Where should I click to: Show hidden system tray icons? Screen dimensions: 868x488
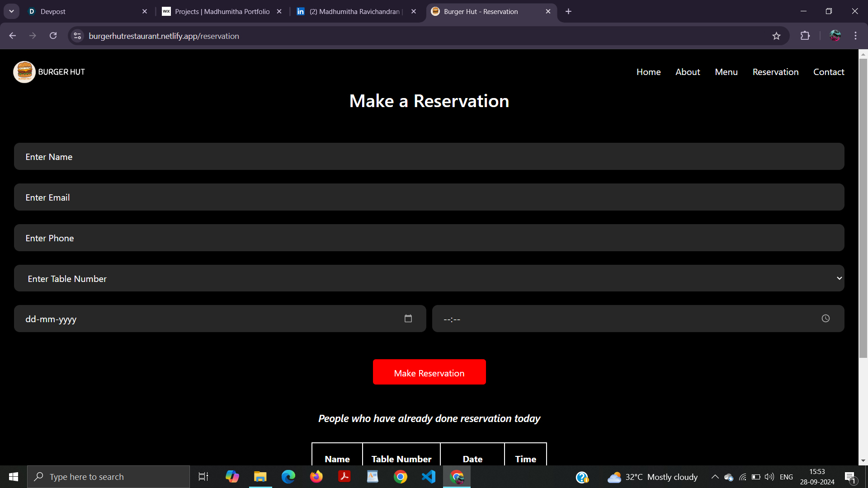coord(715,477)
